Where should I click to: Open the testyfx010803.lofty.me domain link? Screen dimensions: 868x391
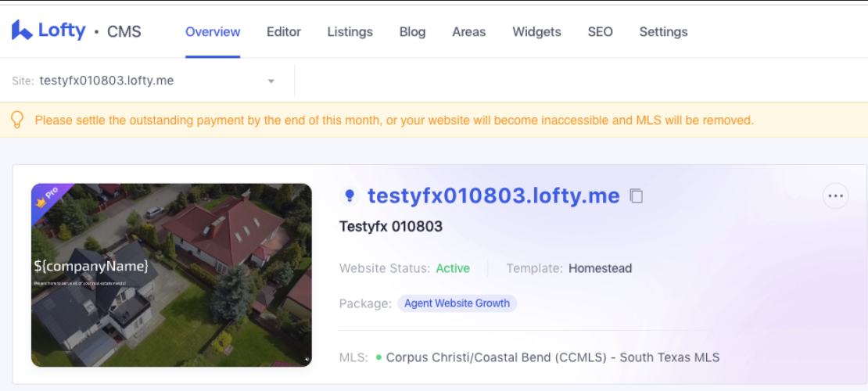coord(493,195)
